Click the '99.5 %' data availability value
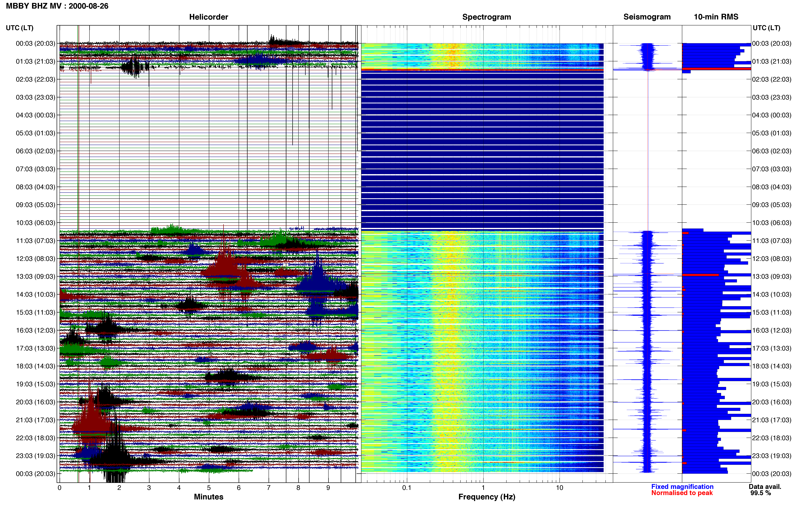This screenshot has width=812, height=508. pyautogui.click(x=761, y=493)
